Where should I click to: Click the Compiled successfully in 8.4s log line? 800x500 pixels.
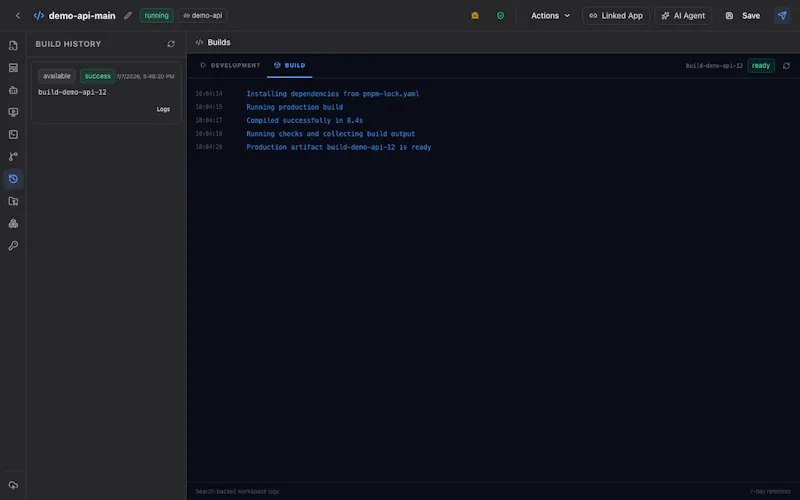coord(305,120)
